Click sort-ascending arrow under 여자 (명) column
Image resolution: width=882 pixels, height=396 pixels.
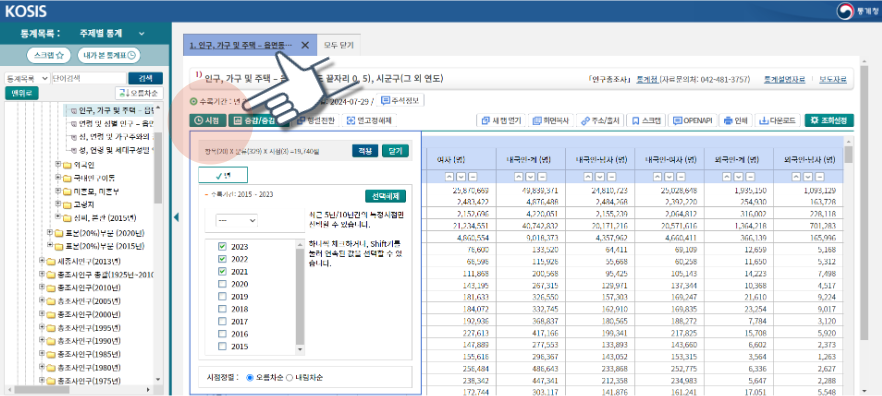(449, 177)
